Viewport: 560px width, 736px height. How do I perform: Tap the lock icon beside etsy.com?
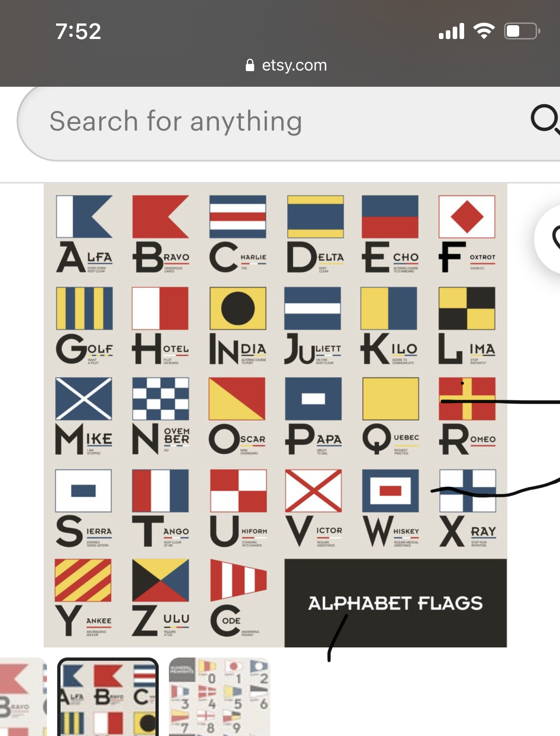250,65
